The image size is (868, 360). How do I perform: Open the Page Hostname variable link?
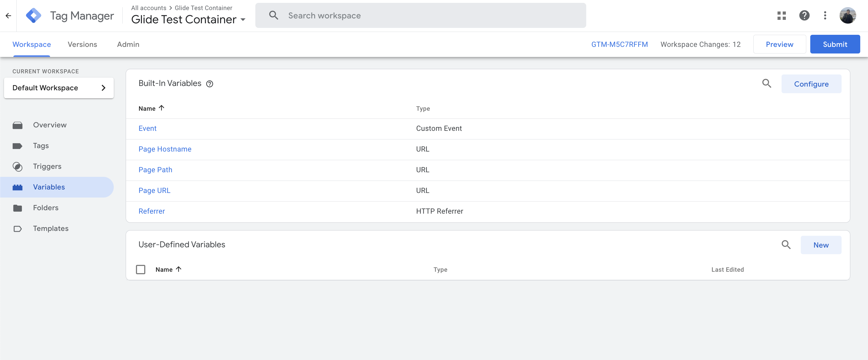165,149
